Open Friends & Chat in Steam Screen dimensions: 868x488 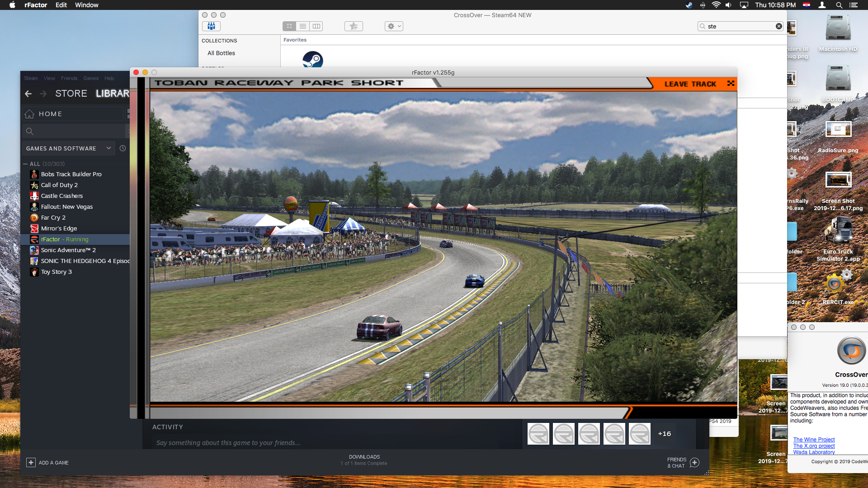(x=683, y=463)
